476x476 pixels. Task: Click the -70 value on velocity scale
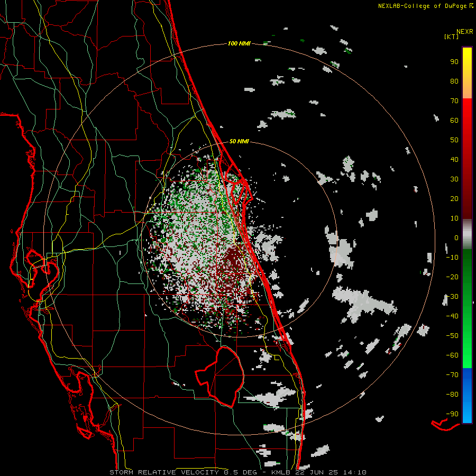tap(452, 374)
